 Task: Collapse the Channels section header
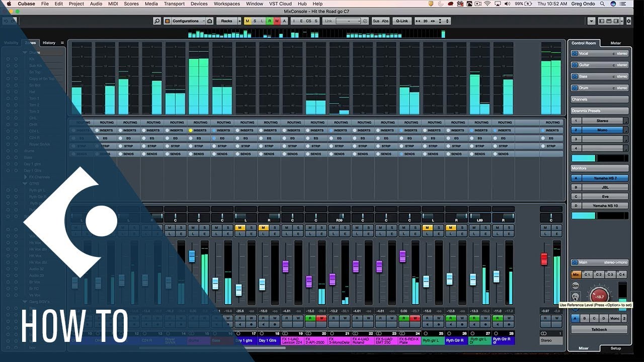tap(600, 100)
